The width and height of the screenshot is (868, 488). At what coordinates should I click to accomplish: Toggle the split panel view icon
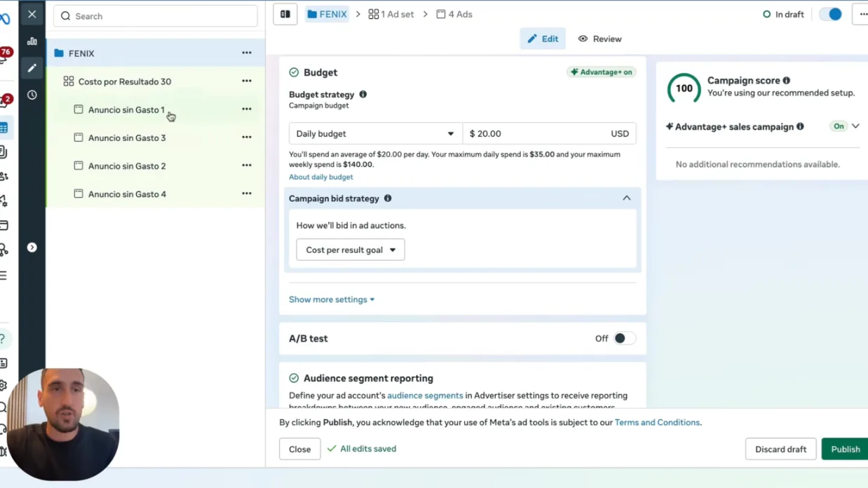(x=285, y=14)
